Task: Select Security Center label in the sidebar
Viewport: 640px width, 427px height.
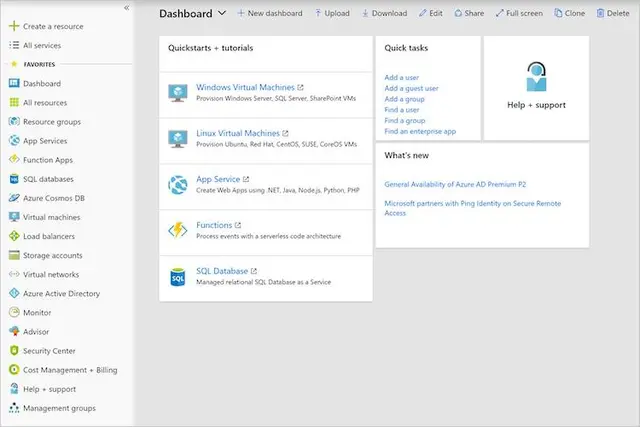Action: [x=49, y=351]
